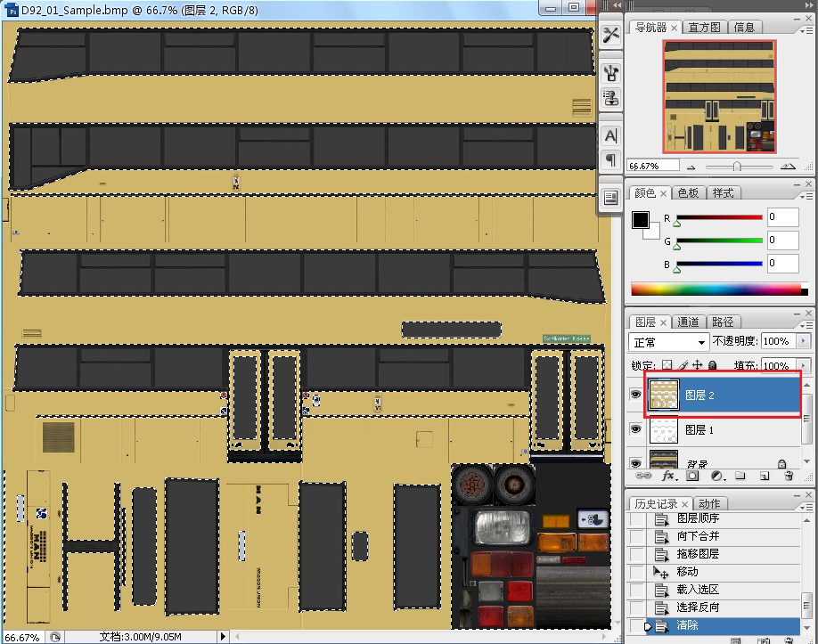The image size is (818, 644).
Task: Open the Character panel icon
Action: 611,136
